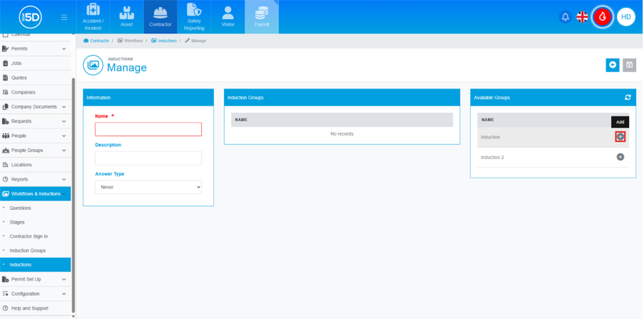This screenshot has width=644, height=319.
Task: Click the blue back arrow button
Action: [613, 65]
